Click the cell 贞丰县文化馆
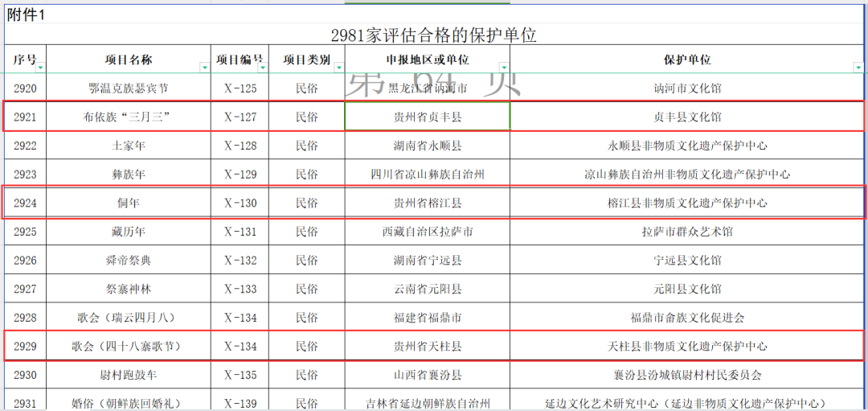Viewport: 868px width, 411px height. point(687,117)
